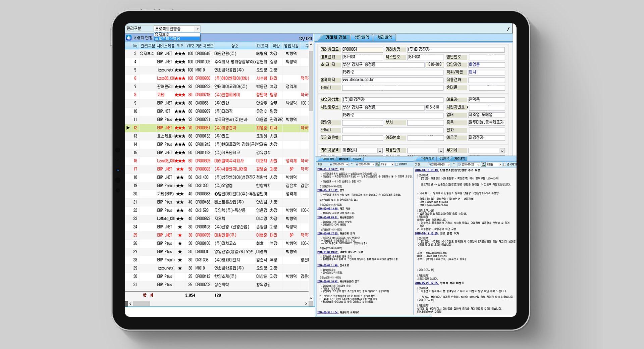Click the grid vertical scroll up arrow
The image size is (644, 349).
point(311,45)
